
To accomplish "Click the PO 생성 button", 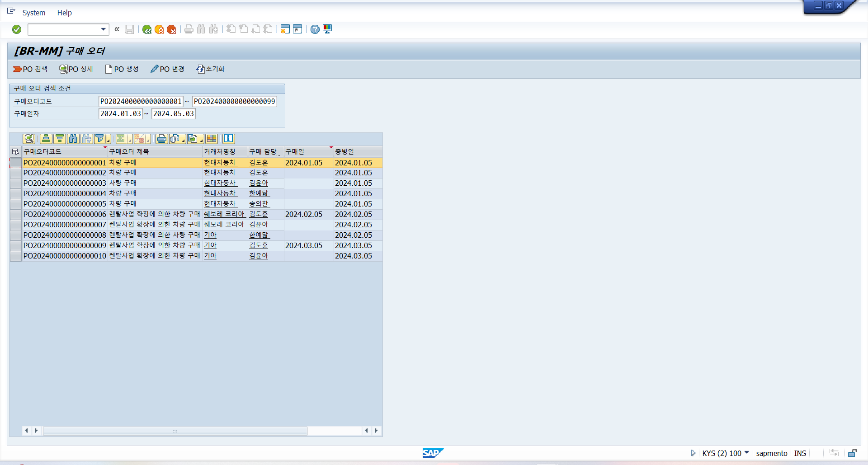I will click(x=122, y=69).
